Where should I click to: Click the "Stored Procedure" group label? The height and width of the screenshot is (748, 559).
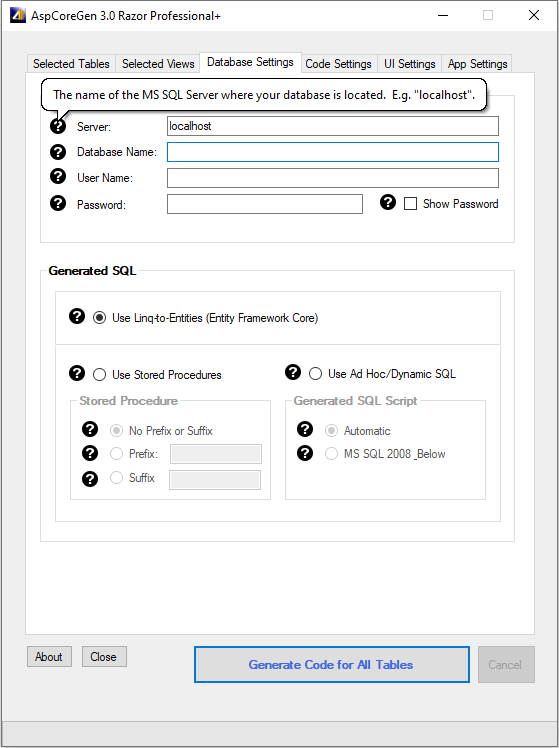128,401
